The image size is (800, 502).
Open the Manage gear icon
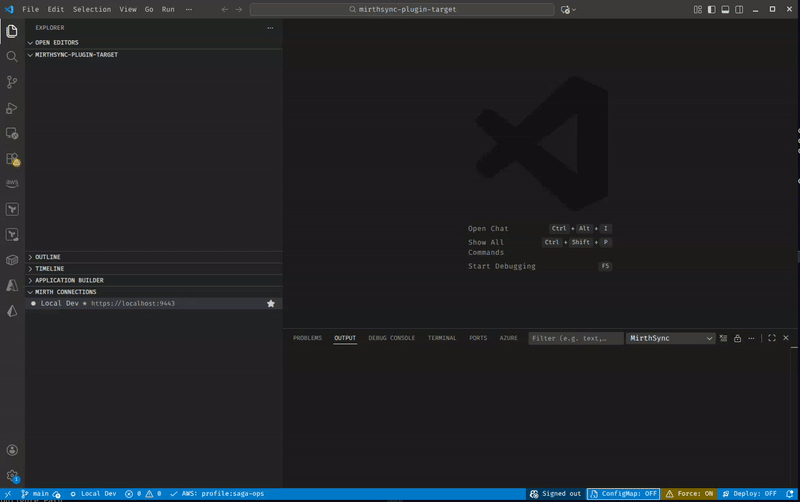(12, 476)
